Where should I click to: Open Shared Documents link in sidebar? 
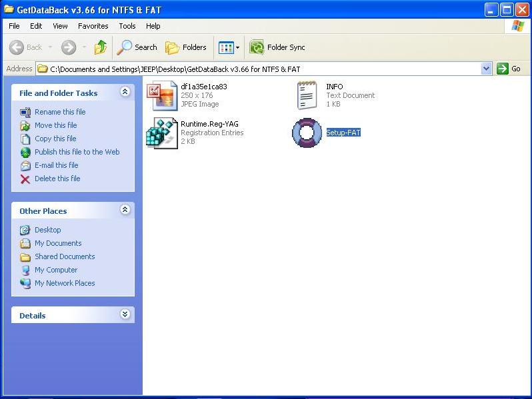click(65, 256)
